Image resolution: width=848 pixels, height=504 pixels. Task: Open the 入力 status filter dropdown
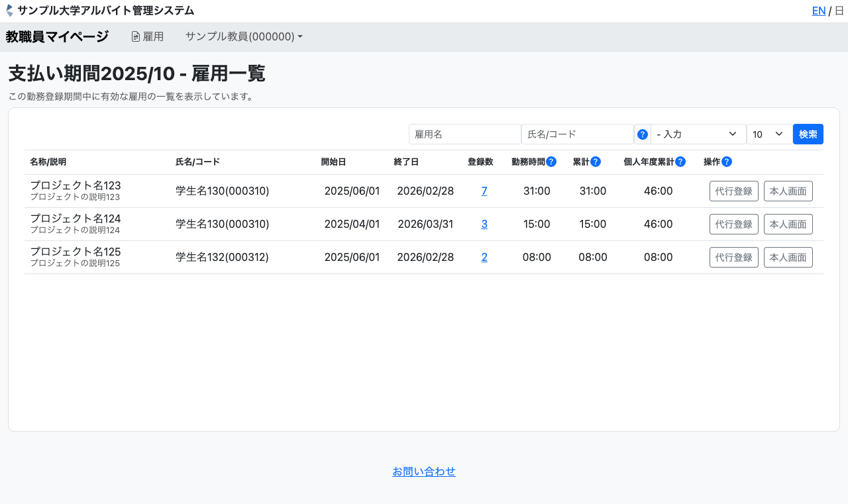point(698,134)
